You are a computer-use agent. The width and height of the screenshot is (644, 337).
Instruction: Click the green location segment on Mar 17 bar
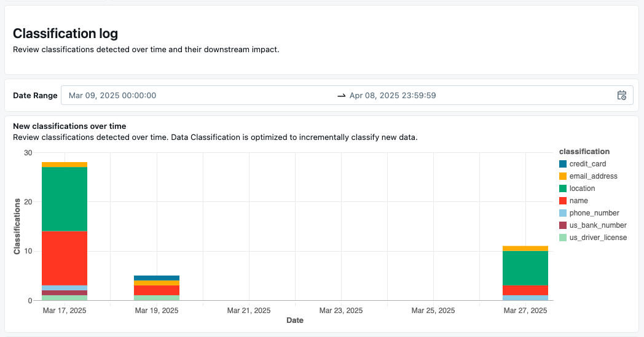(65, 199)
